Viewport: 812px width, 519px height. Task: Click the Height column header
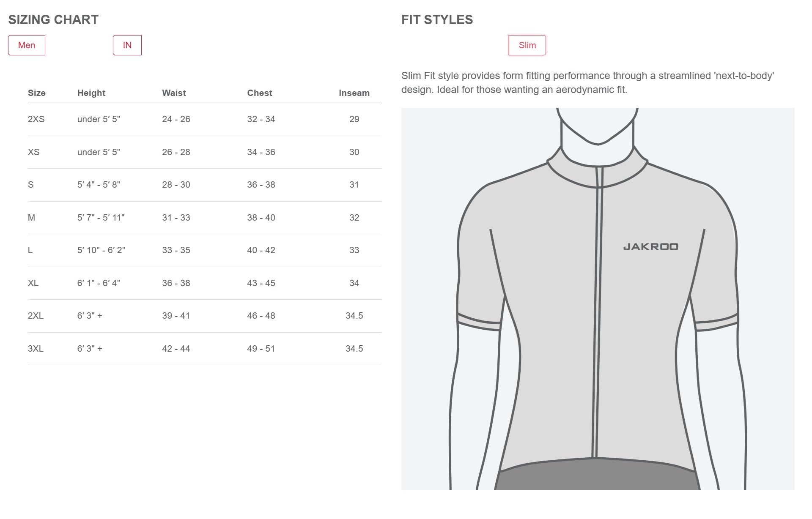click(91, 93)
